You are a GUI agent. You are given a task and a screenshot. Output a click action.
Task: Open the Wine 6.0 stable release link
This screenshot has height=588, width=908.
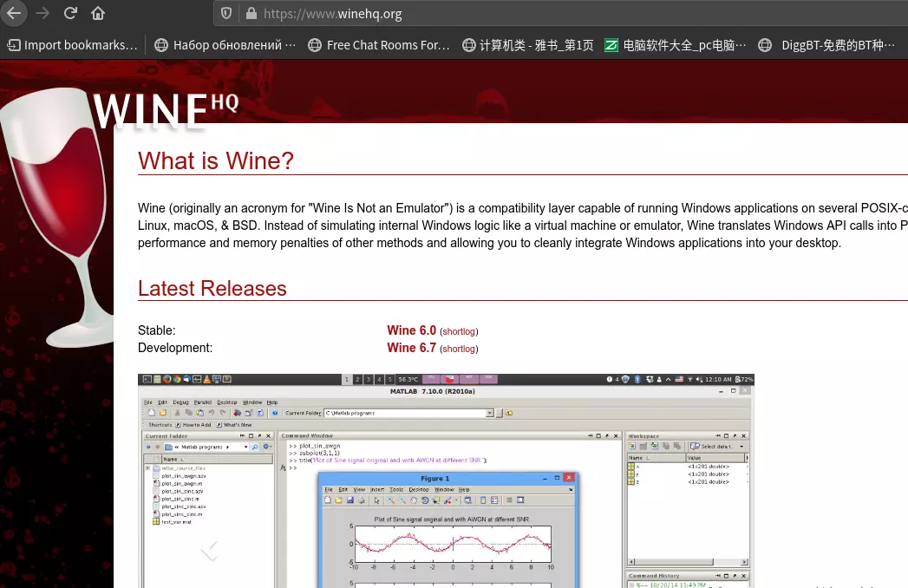411,330
